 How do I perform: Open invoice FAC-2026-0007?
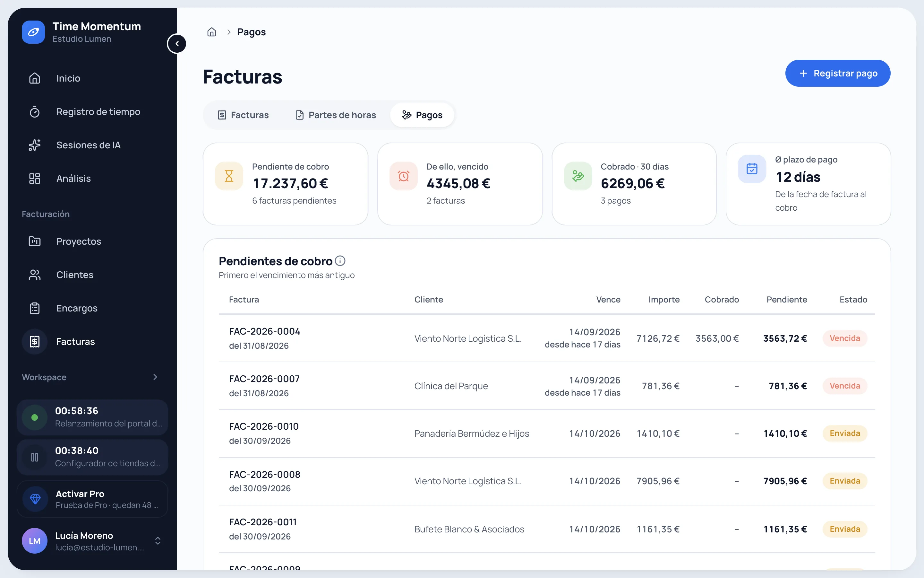(264, 379)
